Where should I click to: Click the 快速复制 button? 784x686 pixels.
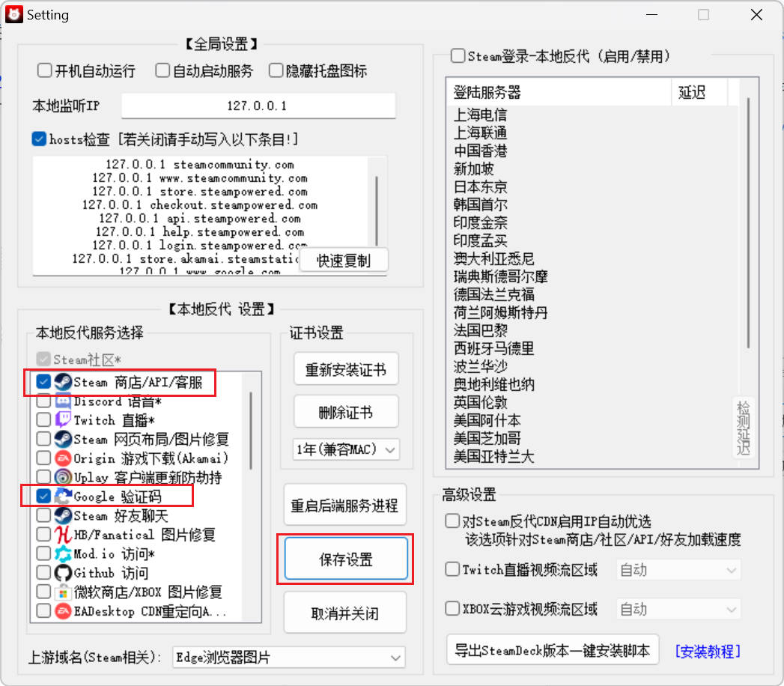pos(344,261)
